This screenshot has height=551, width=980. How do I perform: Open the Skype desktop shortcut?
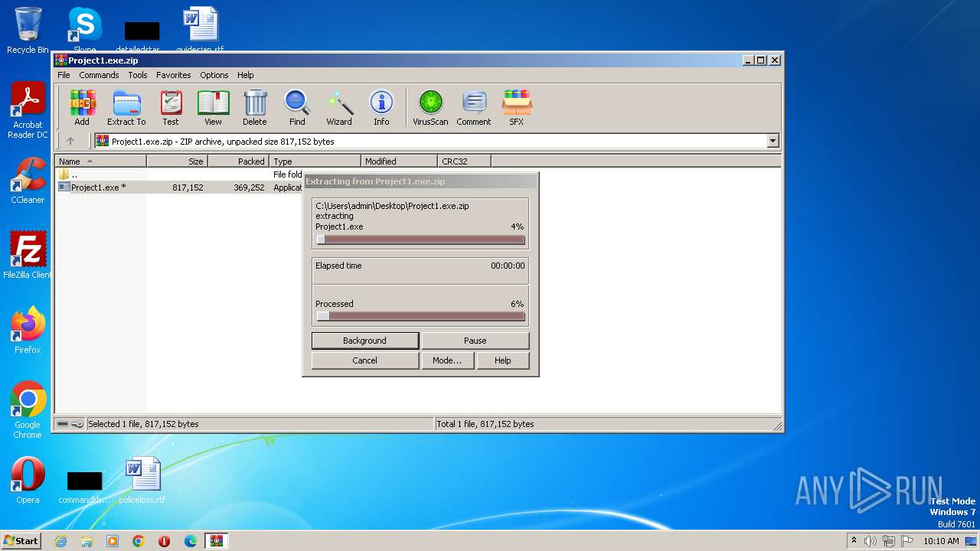tap(84, 29)
